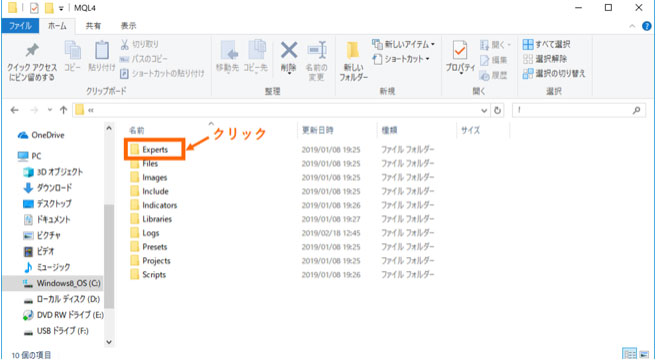656x363 pixels.
Task: Select the Projects folder
Action: coord(150,261)
